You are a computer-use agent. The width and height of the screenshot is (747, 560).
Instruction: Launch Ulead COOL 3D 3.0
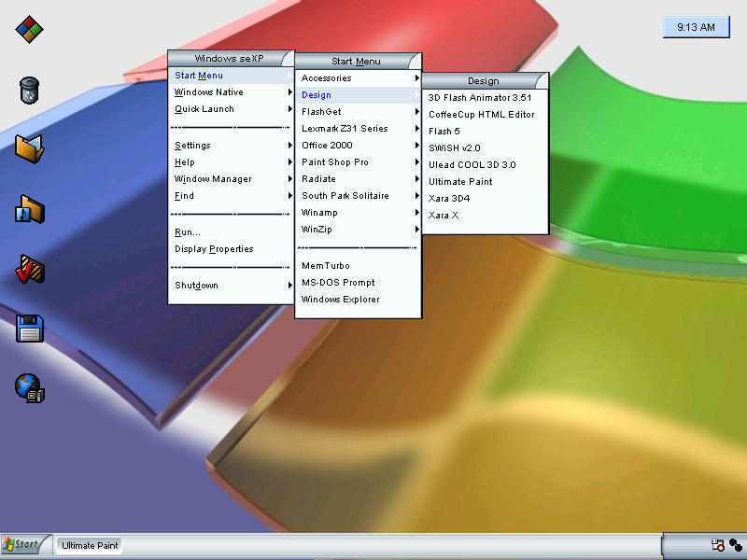click(x=485, y=165)
